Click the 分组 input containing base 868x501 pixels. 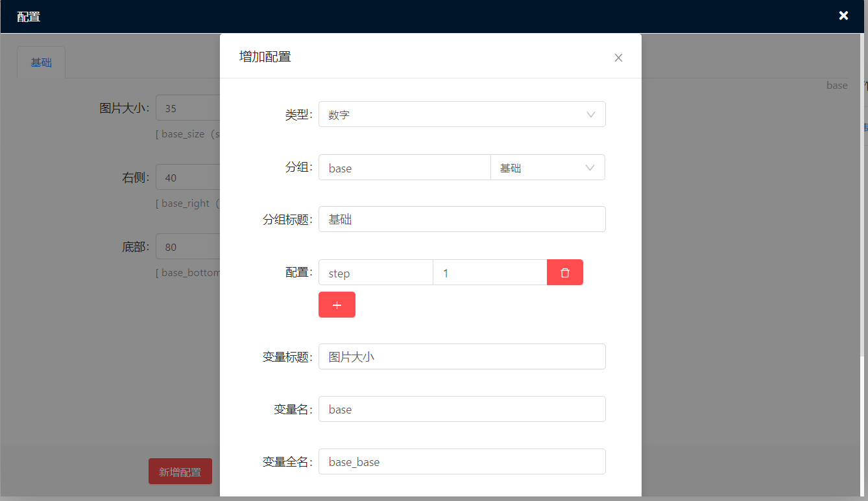coord(404,167)
